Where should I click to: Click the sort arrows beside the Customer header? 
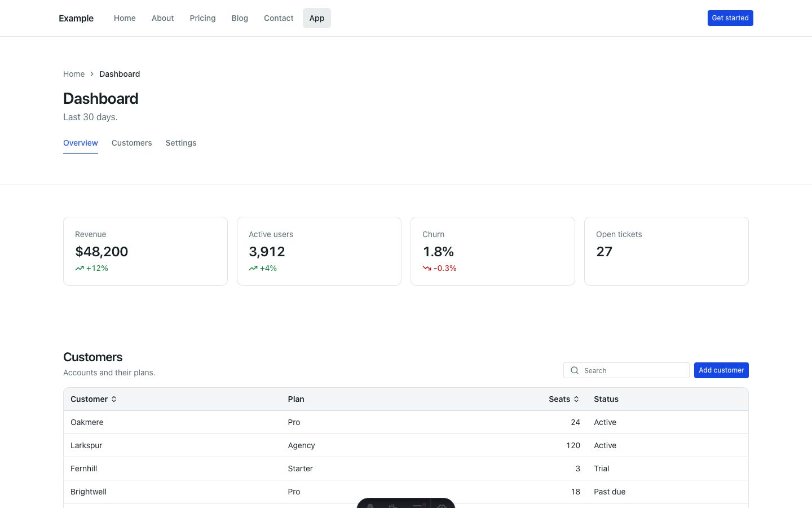click(114, 399)
